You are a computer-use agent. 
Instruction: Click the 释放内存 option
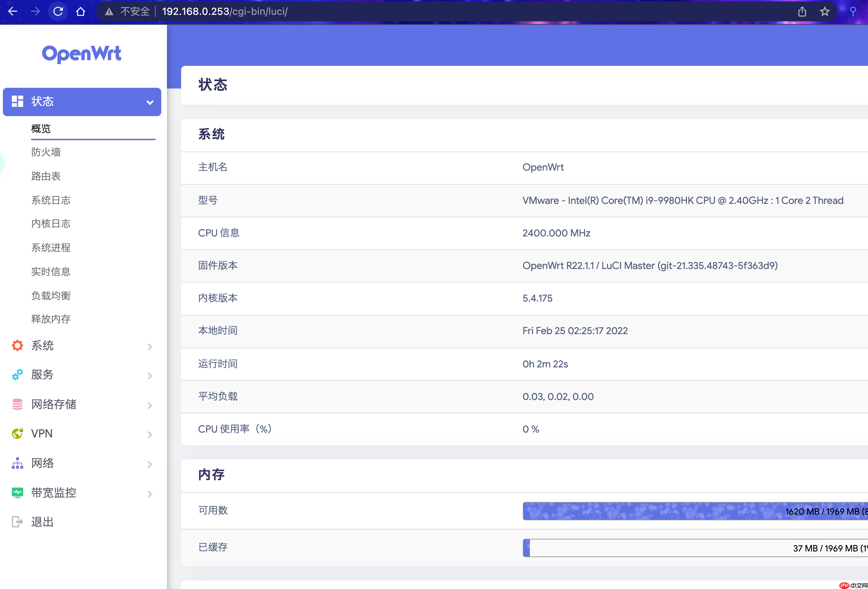51,319
